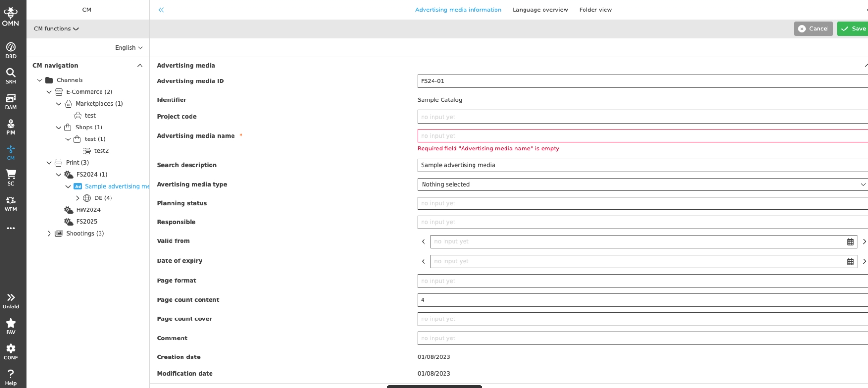Open calendar picker for Valid from
Viewport: 868px width, 388px height.
pos(850,242)
